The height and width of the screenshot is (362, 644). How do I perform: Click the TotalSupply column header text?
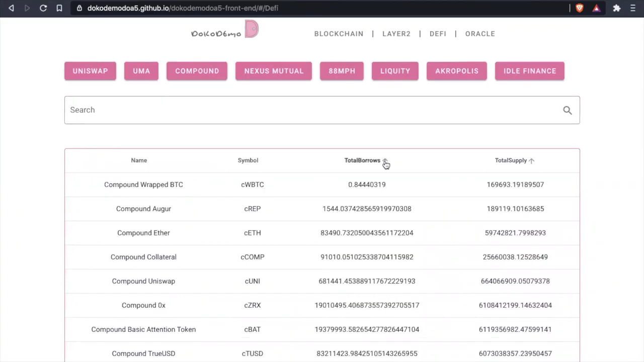(511, 160)
